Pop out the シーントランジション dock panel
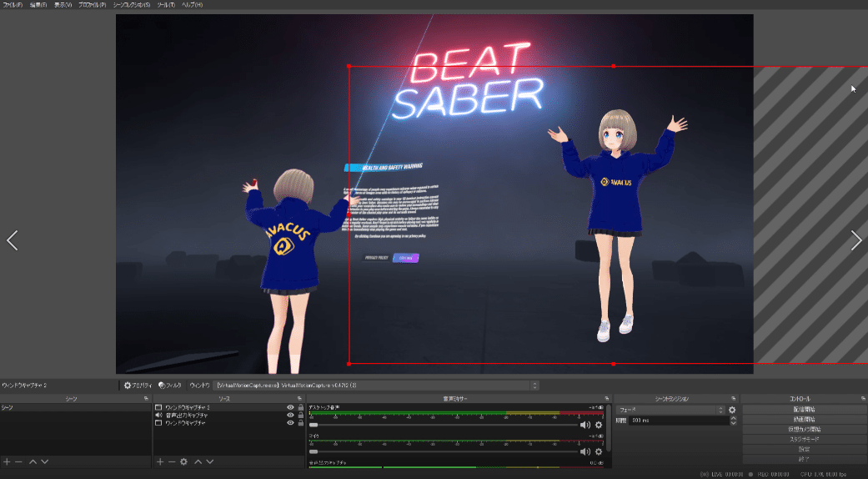Screen dimensions: 868x479 click(734, 399)
